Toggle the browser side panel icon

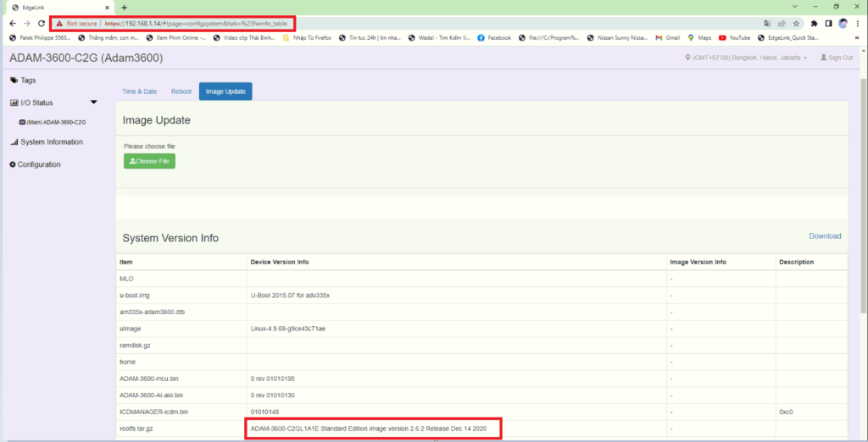(x=829, y=24)
